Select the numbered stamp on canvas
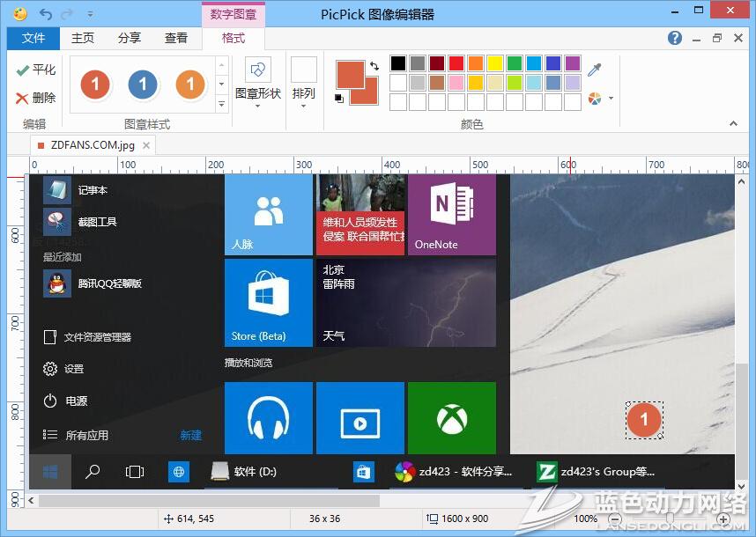 [644, 420]
